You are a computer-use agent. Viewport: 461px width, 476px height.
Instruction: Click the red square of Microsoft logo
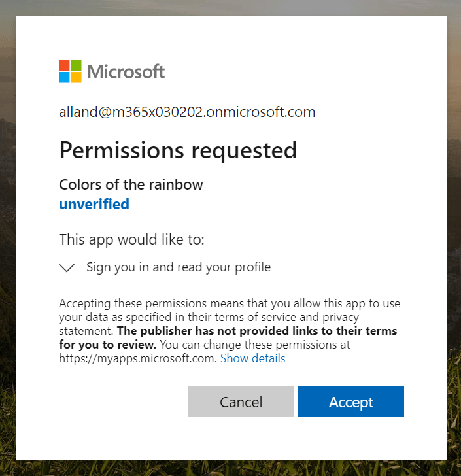pos(64,65)
